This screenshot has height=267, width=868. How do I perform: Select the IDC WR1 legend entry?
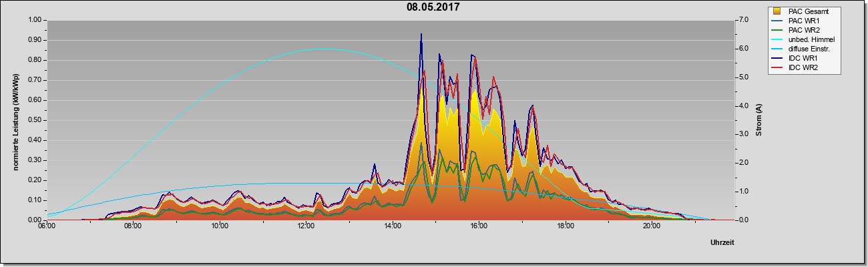click(798, 59)
